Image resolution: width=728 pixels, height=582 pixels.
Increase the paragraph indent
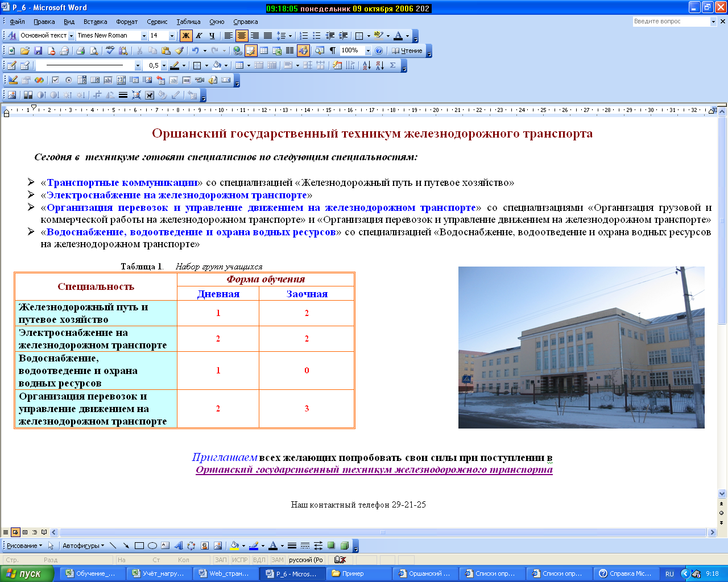coord(343,35)
